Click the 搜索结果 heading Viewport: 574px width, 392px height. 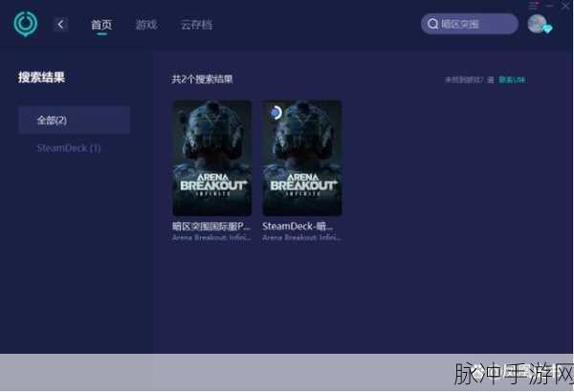tap(41, 77)
